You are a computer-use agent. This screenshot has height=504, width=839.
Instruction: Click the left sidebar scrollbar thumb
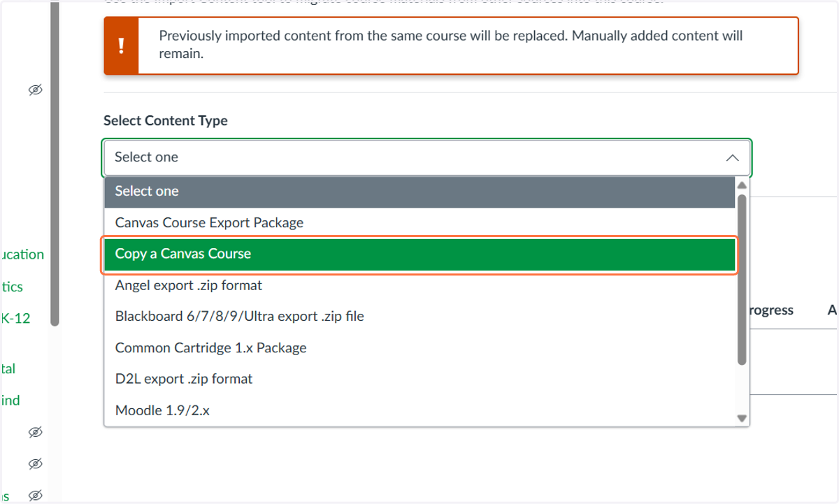55,165
